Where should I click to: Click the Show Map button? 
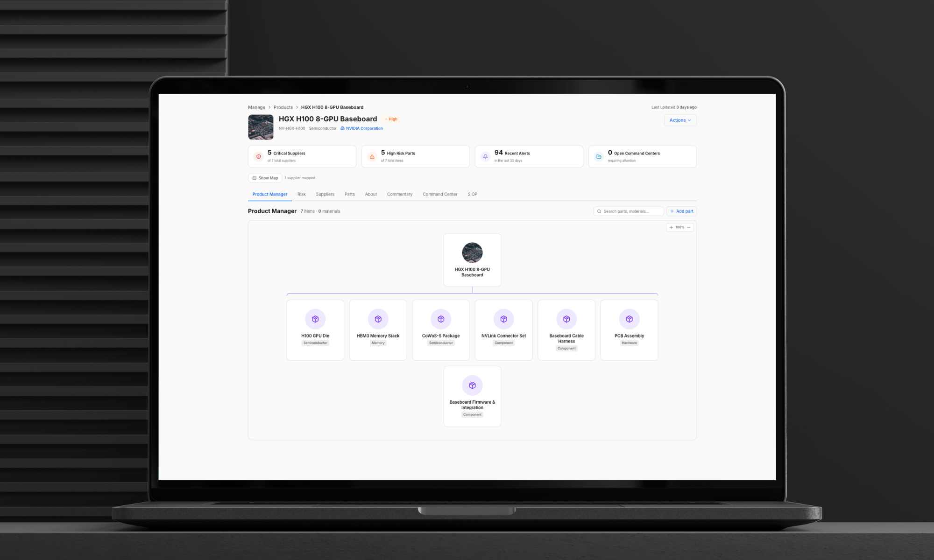click(x=265, y=178)
